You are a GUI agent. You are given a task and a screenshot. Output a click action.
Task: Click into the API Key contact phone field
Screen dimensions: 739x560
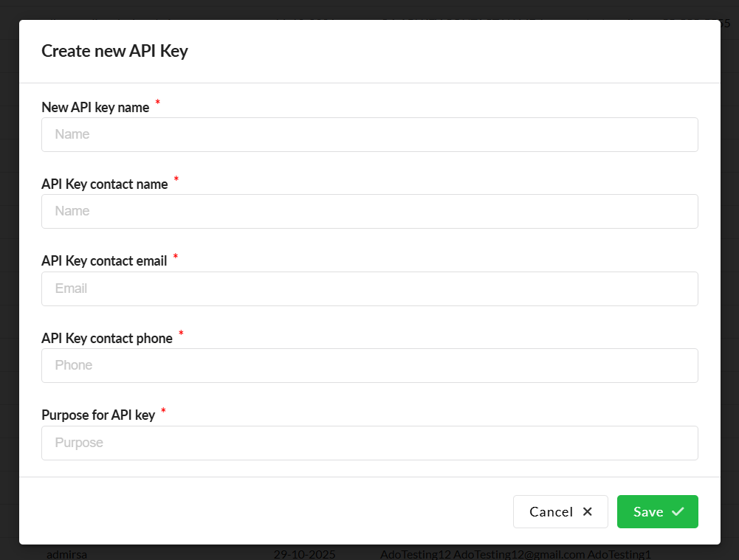(x=369, y=366)
